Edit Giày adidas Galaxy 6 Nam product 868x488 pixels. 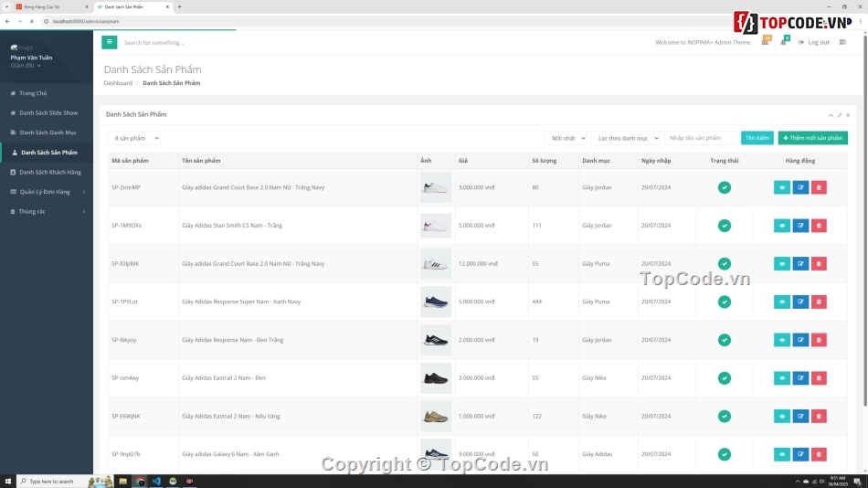800,454
